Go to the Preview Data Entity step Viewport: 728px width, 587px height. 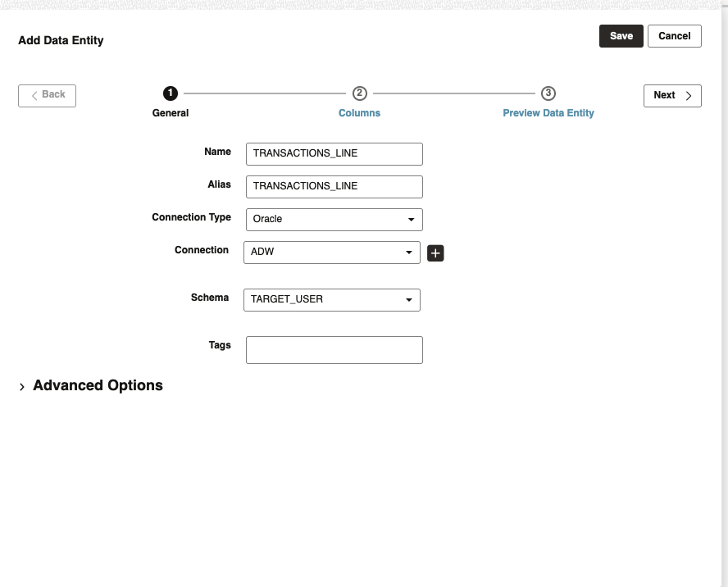click(x=548, y=112)
